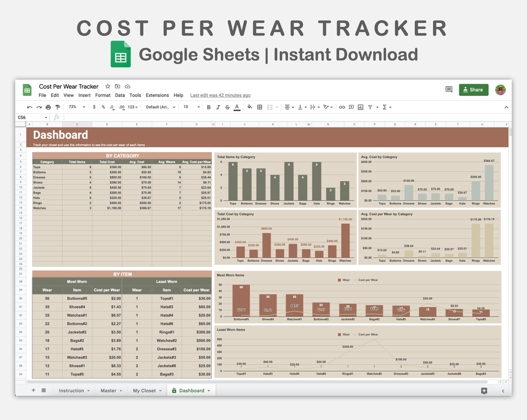Click the Share button

[473, 90]
